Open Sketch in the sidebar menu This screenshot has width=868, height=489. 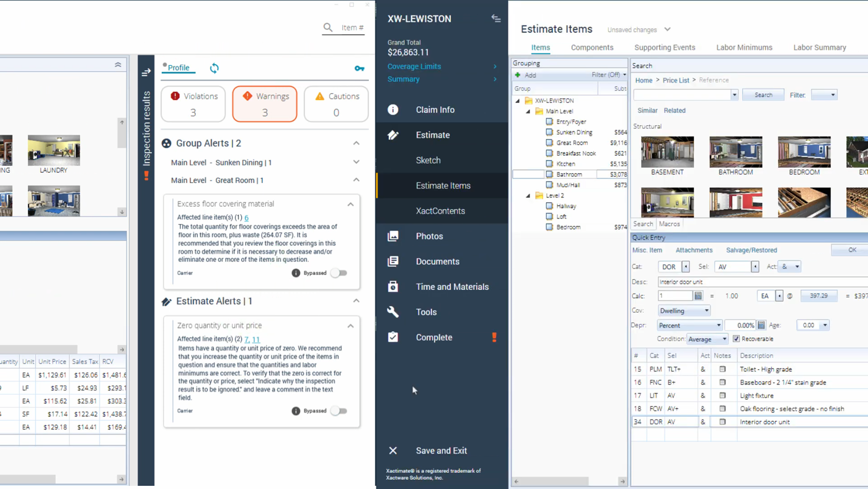click(x=428, y=160)
